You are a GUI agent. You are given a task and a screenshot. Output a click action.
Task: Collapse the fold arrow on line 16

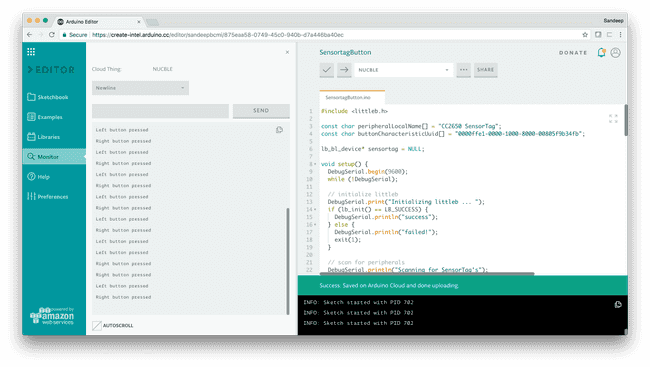click(315, 225)
